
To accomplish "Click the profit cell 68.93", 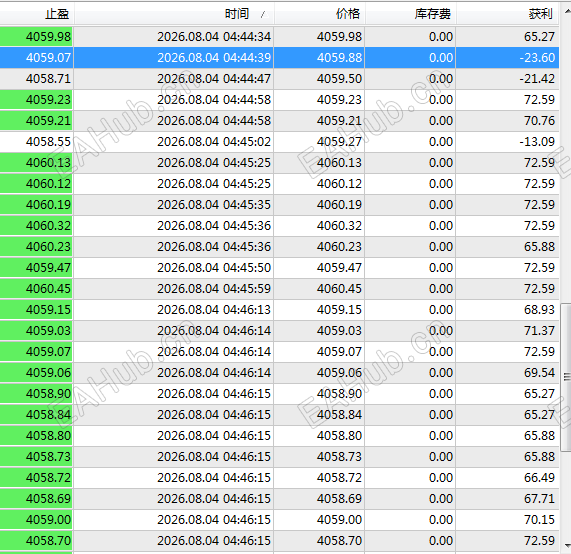I will [x=507, y=310].
